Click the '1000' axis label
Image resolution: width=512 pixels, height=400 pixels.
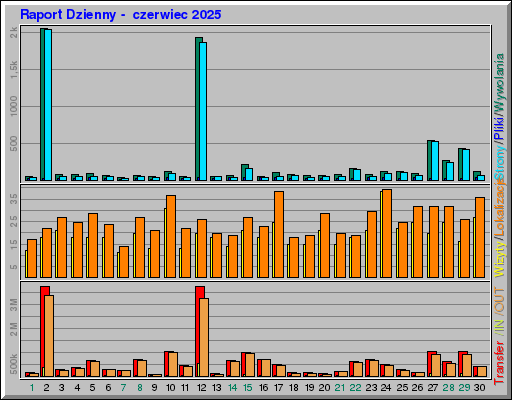tap(14, 106)
